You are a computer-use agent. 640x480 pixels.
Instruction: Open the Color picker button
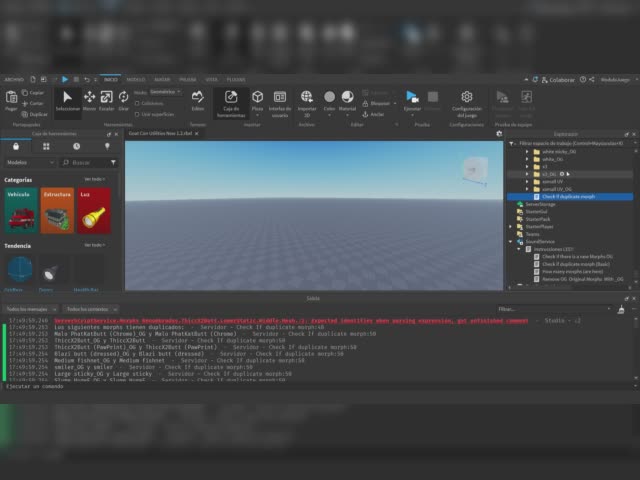[329, 102]
